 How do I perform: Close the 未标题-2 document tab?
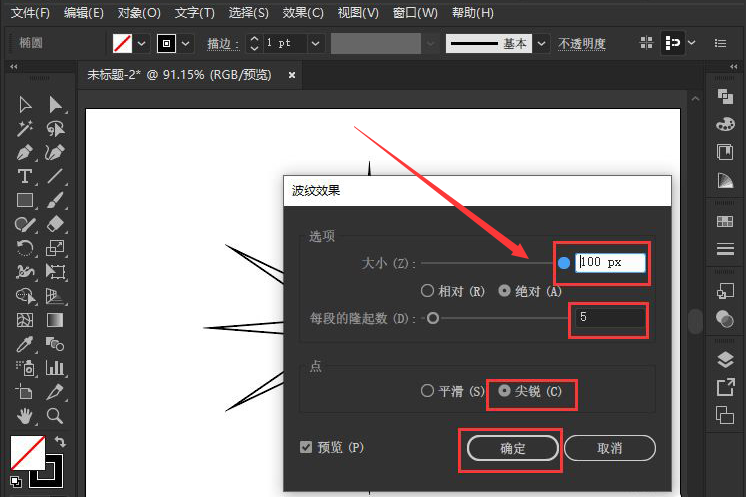click(292, 75)
